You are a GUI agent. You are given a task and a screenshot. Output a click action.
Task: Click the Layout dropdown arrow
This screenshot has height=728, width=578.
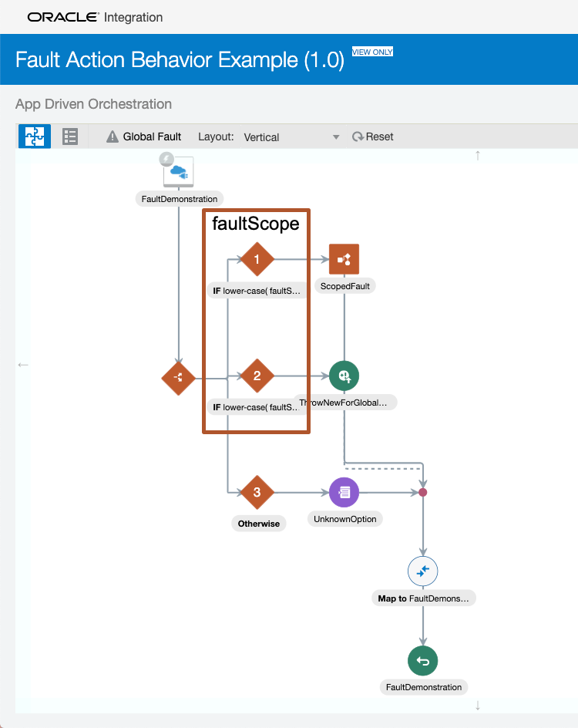[x=336, y=137]
